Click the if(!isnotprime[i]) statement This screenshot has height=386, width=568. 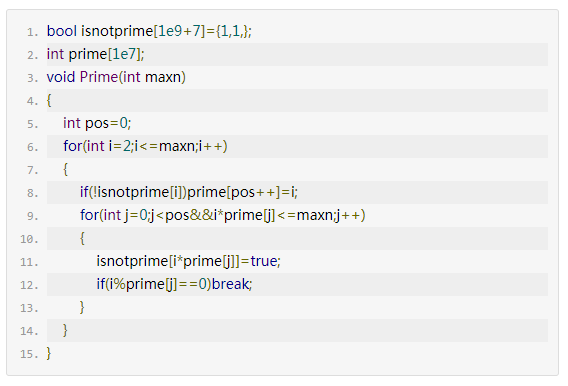tap(189, 192)
